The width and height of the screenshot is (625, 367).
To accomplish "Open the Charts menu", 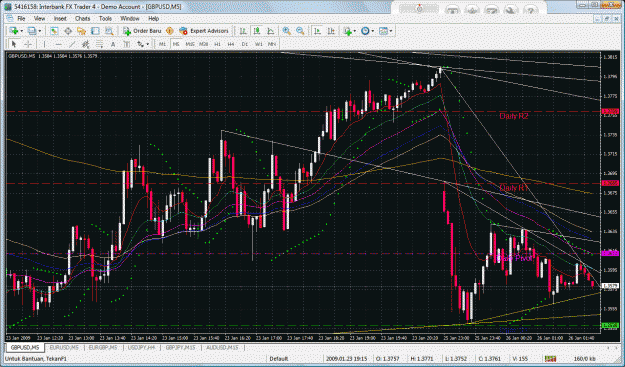I will click(83, 19).
